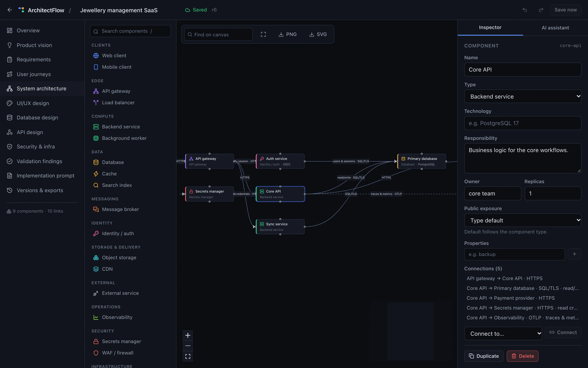Click the fit view icon below zoom controls
Screen dimensions: 588x368
pyautogui.click(x=188, y=356)
